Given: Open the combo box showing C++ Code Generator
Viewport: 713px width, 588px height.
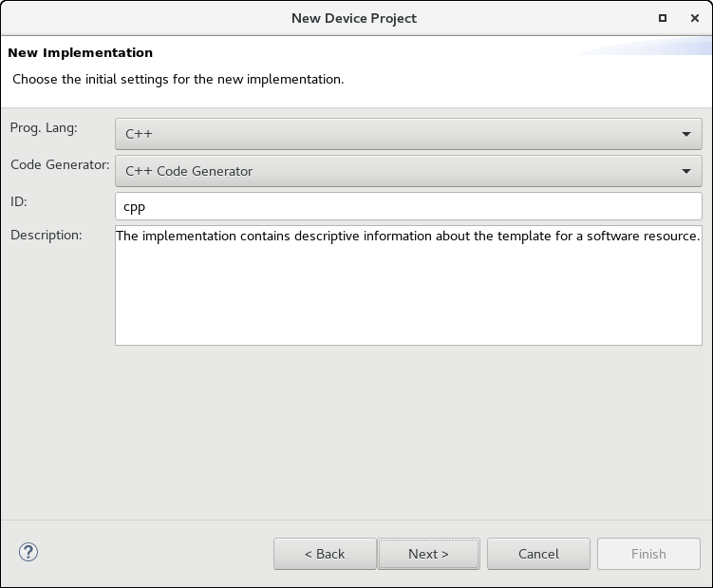Looking at the screenshot, I should (x=408, y=171).
